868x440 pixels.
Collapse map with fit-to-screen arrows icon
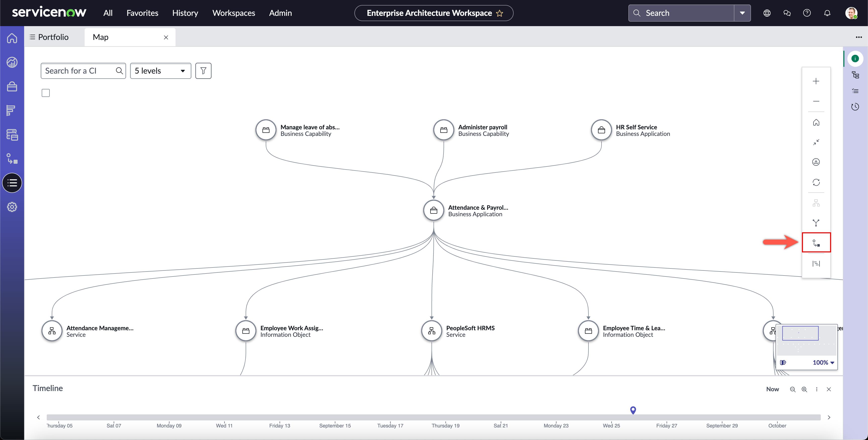pyautogui.click(x=816, y=142)
